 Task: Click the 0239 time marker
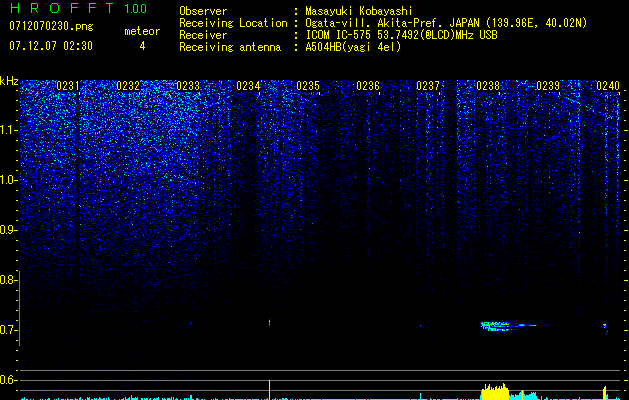[x=548, y=85]
